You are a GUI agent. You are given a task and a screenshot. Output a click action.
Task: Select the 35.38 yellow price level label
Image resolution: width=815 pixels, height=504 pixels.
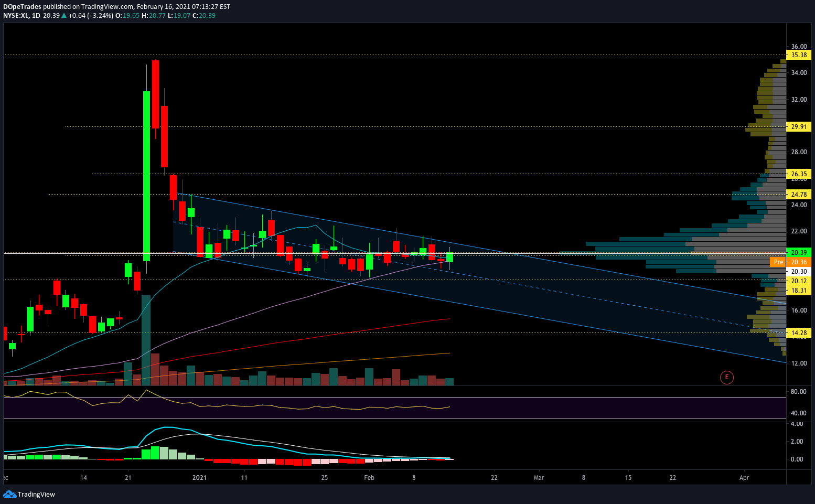coord(799,55)
